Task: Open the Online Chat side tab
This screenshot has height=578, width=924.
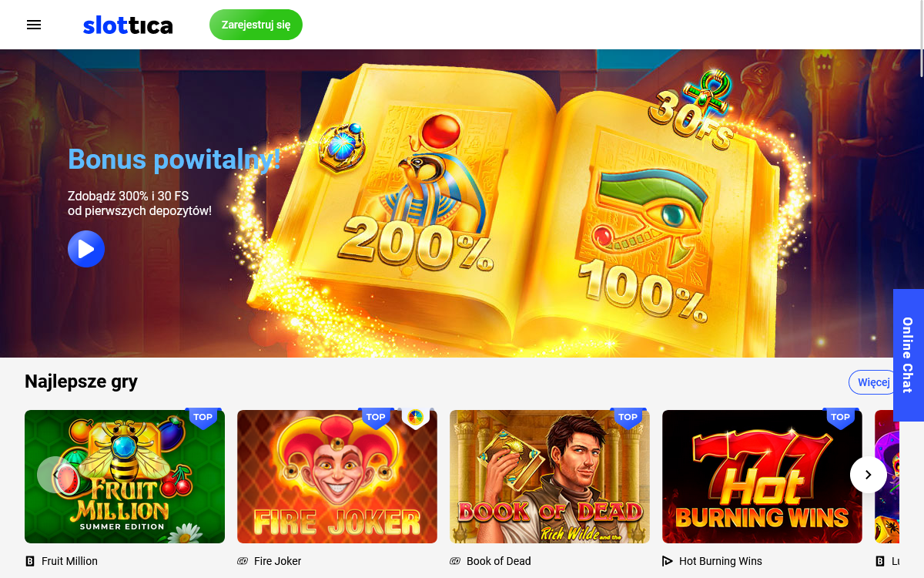Action: pos(909,355)
